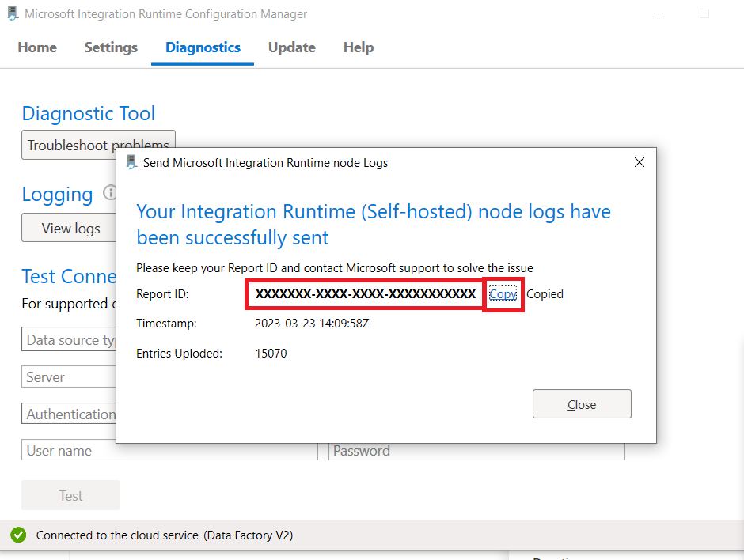Click the 'Please keep your Report ID' message
Image resolution: width=744 pixels, height=560 pixels.
pos(335,268)
